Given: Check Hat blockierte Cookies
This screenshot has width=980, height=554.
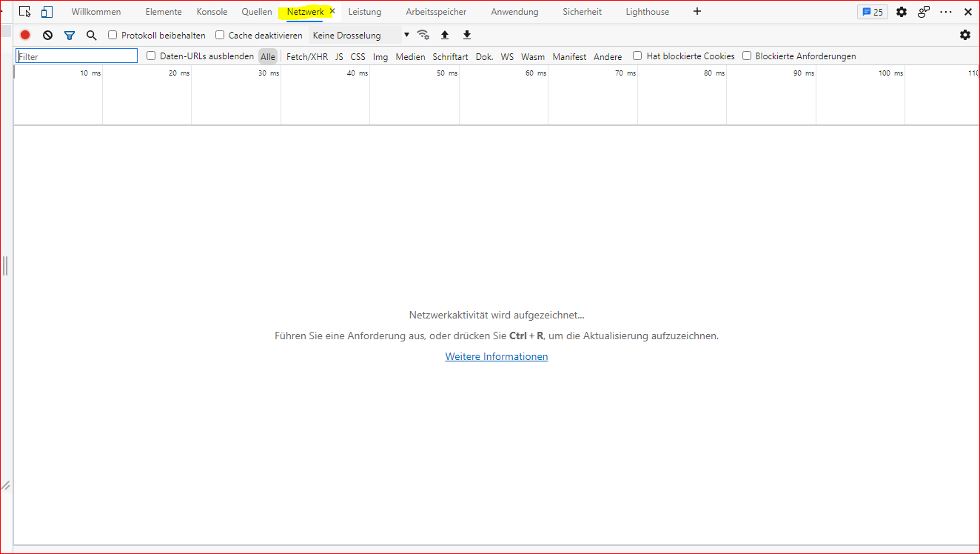Looking at the screenshot, I should 637,56.
